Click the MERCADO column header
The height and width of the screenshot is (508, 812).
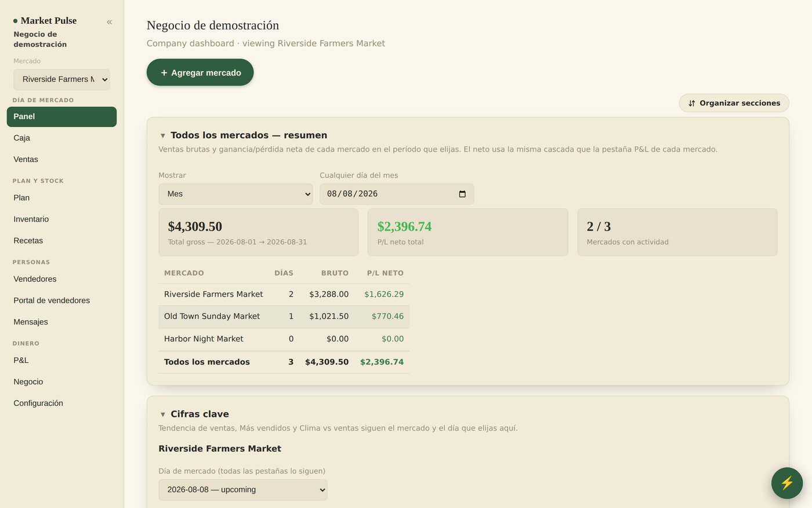184,273
